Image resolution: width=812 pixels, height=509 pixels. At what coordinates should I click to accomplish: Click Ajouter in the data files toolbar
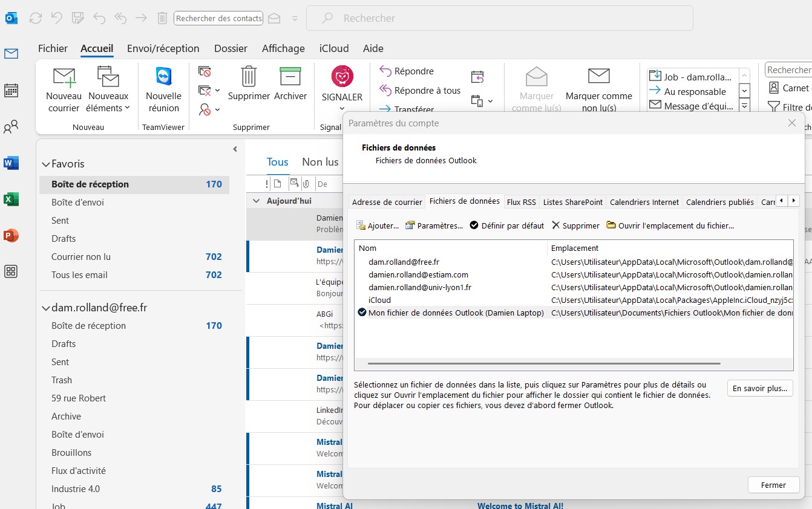click(378, 225)
